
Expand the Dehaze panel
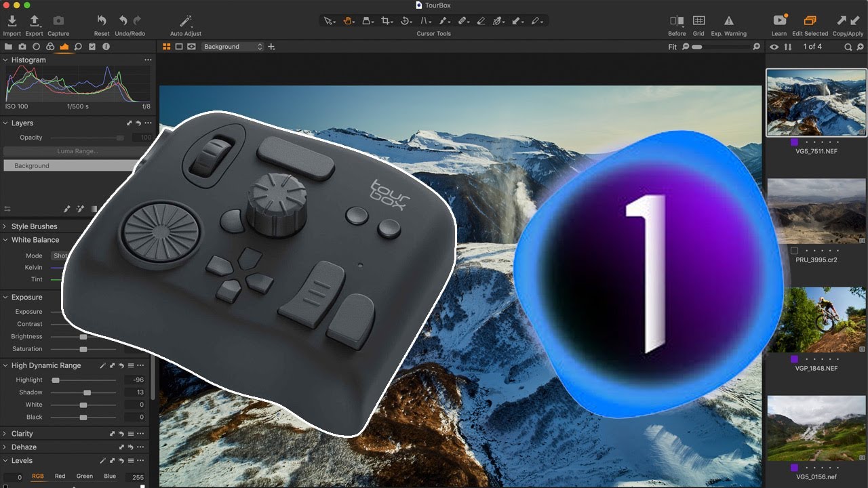[x=5, y=447]
